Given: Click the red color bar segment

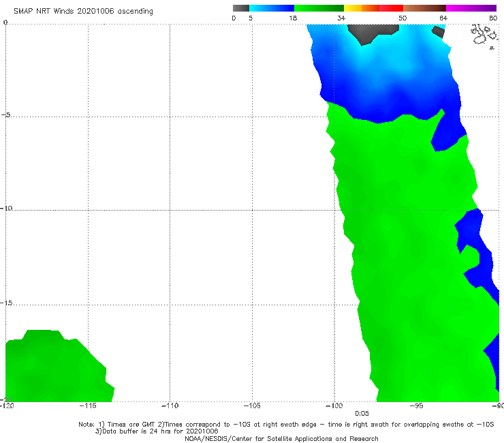Looking at the screenshot, I should 392,8.
